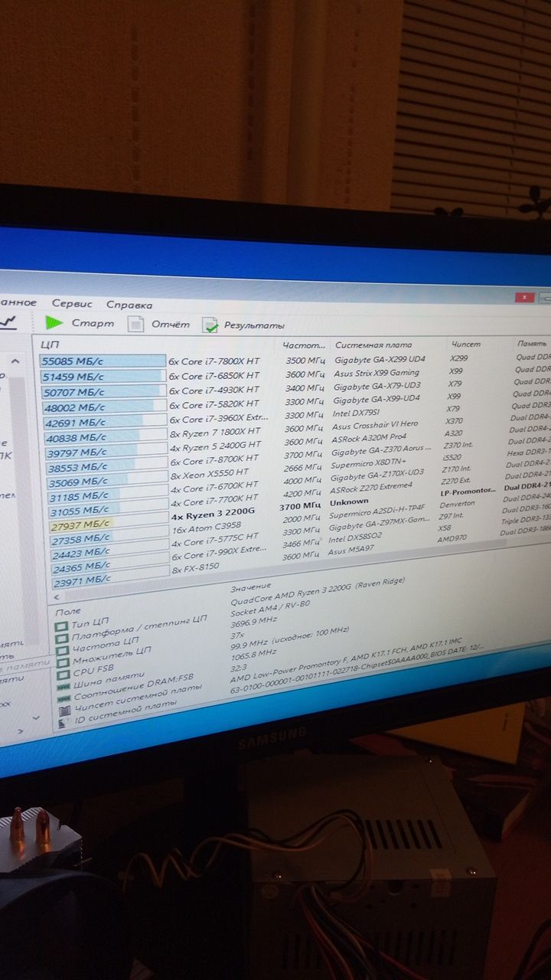Sort by the Частот... column header
The width and height of the screenshot is (551, 980).
[304, 345]
